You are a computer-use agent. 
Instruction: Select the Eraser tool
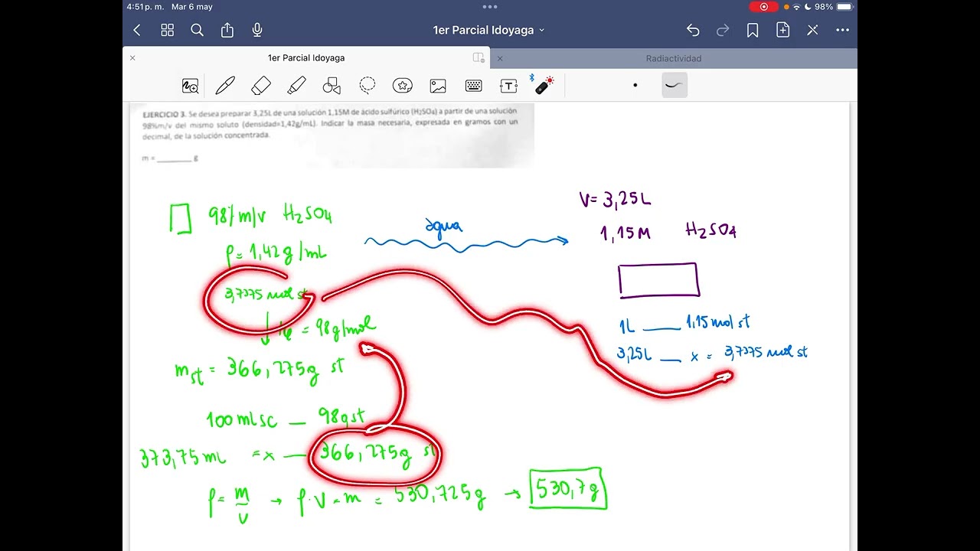261,86
